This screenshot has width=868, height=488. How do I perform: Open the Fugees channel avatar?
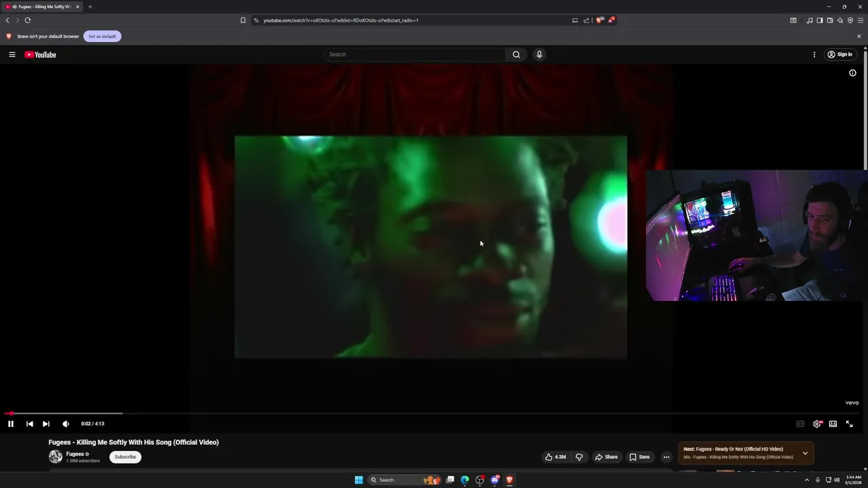(x=56, y=457)
